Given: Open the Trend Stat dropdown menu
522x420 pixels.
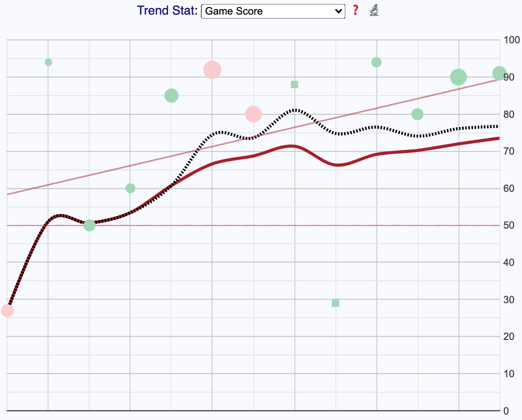Looking at the screenshot, I should point(273,11).
